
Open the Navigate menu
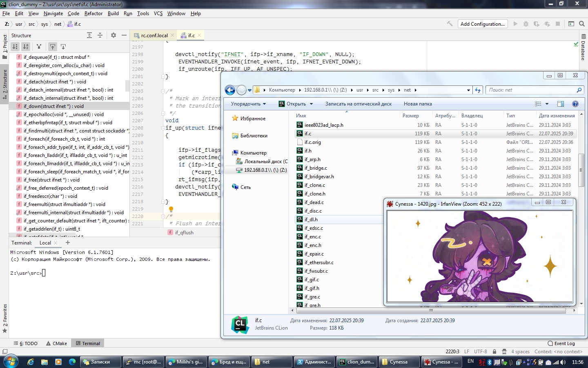pyautogui.click(x=53, y=13)
